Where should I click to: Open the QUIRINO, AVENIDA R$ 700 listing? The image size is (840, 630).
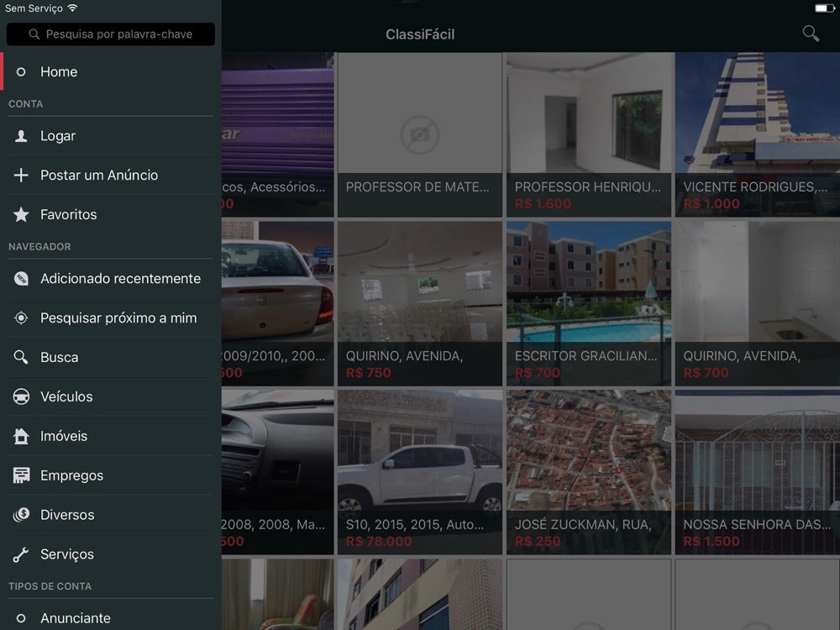pyautogui.click(x=758, y=304)
